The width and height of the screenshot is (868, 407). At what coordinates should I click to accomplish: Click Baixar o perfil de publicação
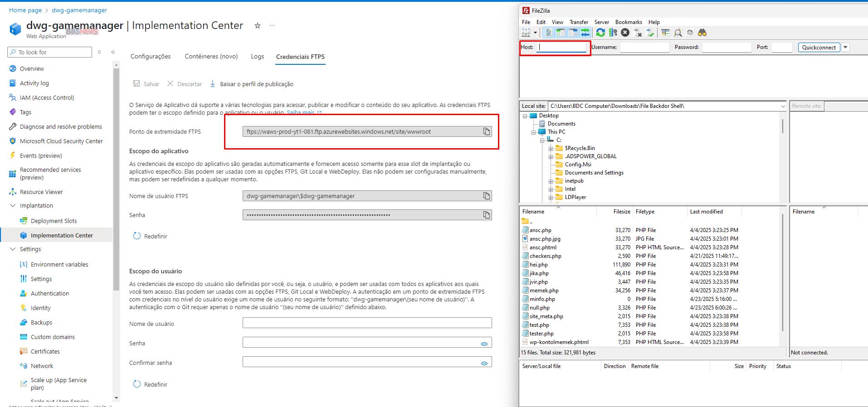252,84
